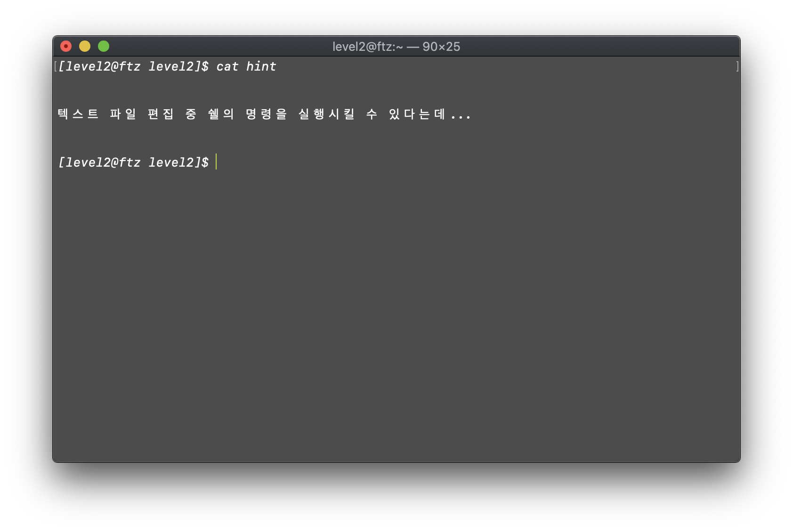The height and width of the screenshot is (532, 793).
Task: Click the first '[level2@ftz level2]$' prompt
Action: point(133,67)
